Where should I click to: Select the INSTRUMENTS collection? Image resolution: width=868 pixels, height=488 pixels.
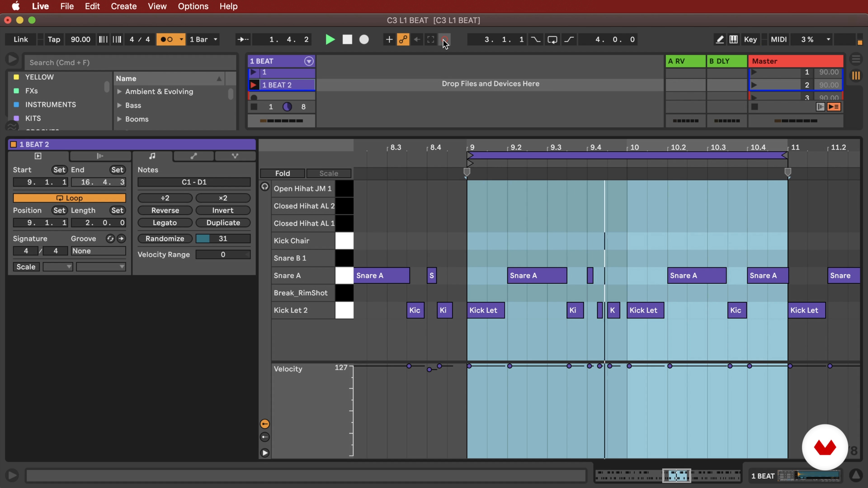51,105
